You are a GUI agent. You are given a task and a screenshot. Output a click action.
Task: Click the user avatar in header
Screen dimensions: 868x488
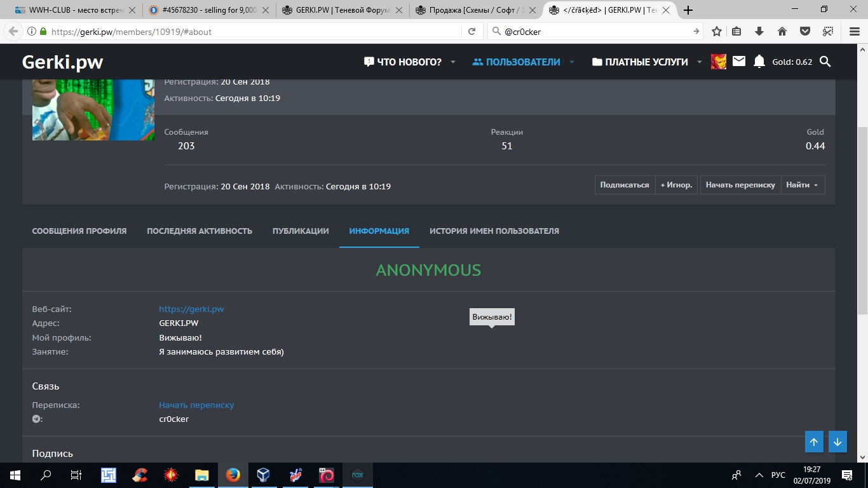coord(719,62)
